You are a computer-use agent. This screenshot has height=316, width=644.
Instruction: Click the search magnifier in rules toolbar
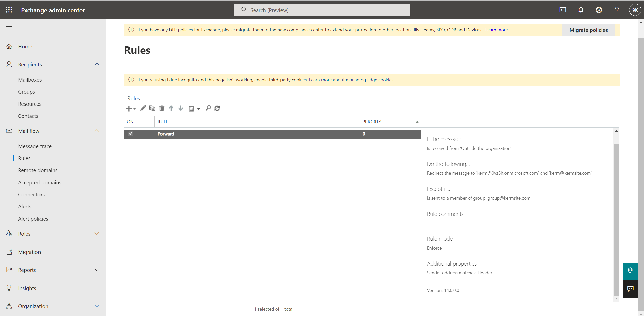[x=208, y=108]
